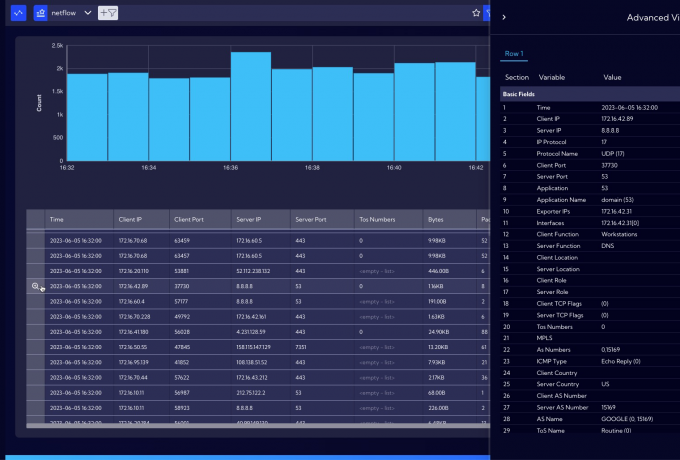Click the Server Port column header
Image resolution: width=680 pixels, height=460 pixels.
click(310, 218)
